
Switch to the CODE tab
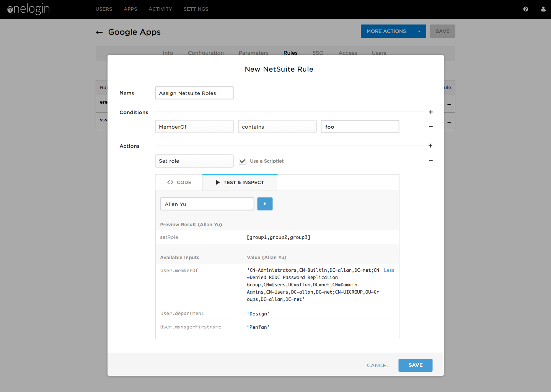(179, 183)
